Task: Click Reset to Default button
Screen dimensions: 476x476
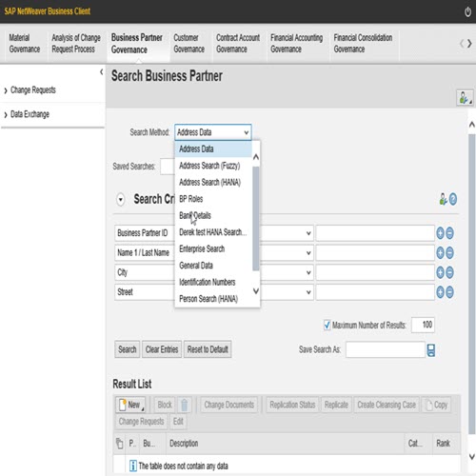Action: [x=208, y=349]
